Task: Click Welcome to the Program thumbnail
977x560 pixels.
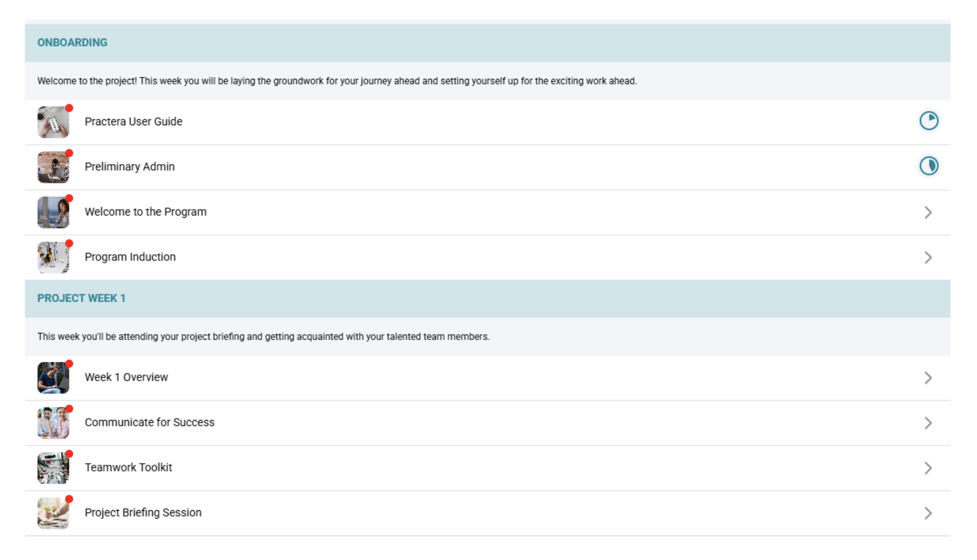Action: click(x=53, y=212)
